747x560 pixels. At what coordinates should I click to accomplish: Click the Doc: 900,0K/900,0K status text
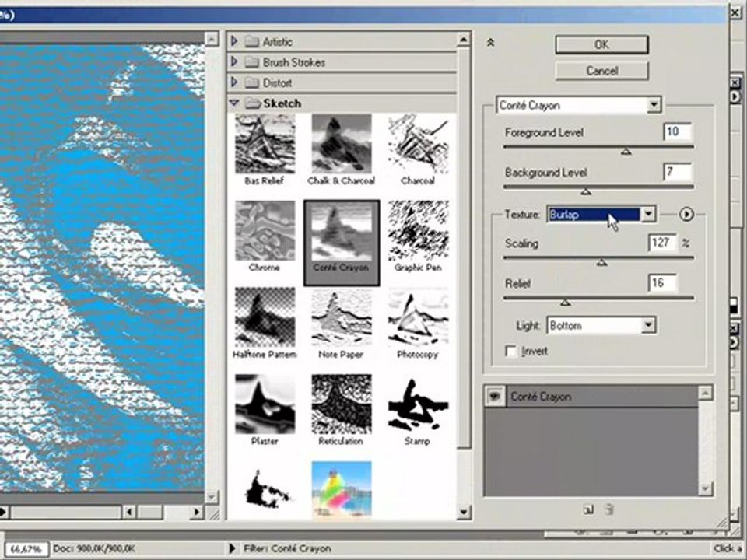point(94,548)
